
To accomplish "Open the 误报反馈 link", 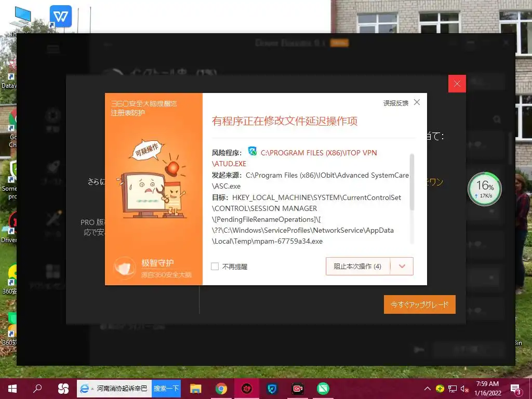I will point(395,103).
